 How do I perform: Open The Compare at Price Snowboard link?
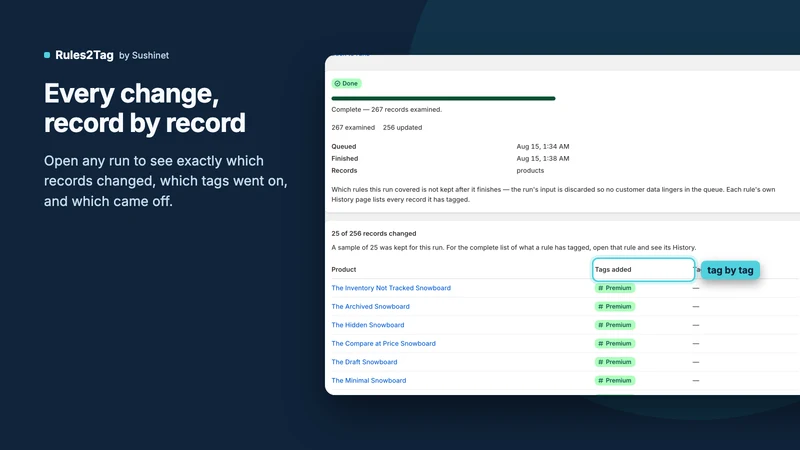coord(383,343)
